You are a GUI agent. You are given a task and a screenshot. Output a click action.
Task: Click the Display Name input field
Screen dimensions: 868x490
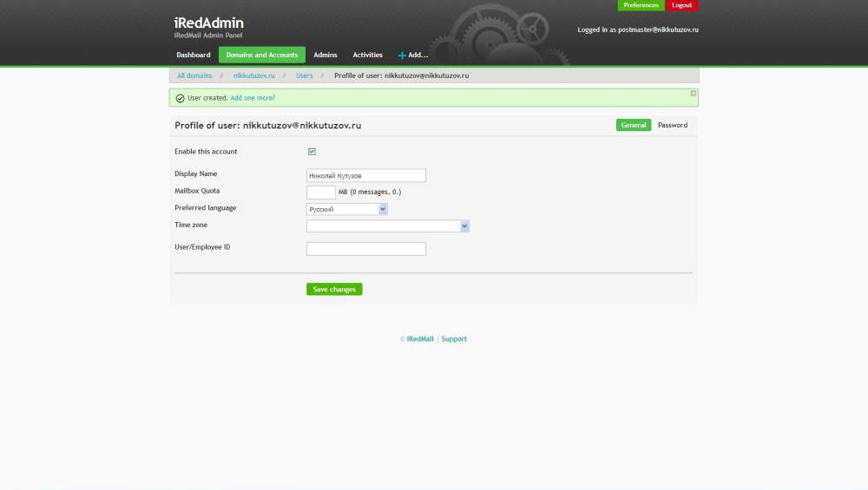[x=366, y=175]
